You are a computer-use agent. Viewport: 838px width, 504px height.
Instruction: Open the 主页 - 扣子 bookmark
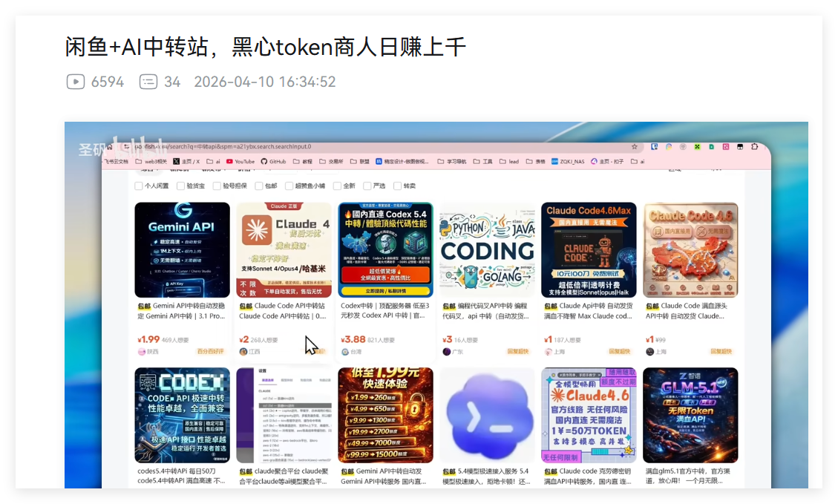click(x=607, y=161)
